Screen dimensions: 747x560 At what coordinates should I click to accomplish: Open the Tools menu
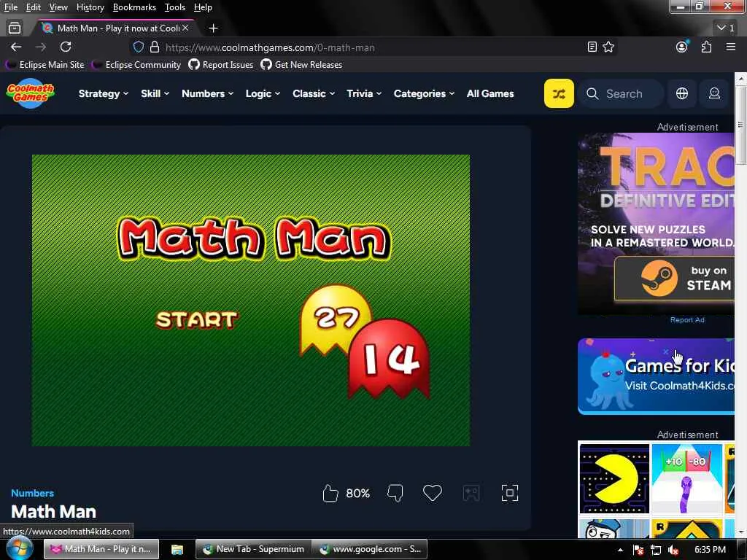point(174,7)
